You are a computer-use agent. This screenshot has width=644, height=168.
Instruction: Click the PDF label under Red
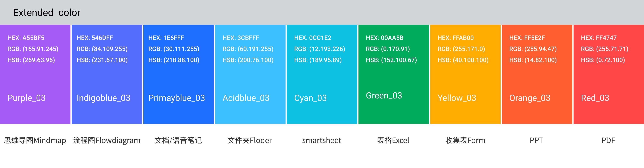pos(608,140)
